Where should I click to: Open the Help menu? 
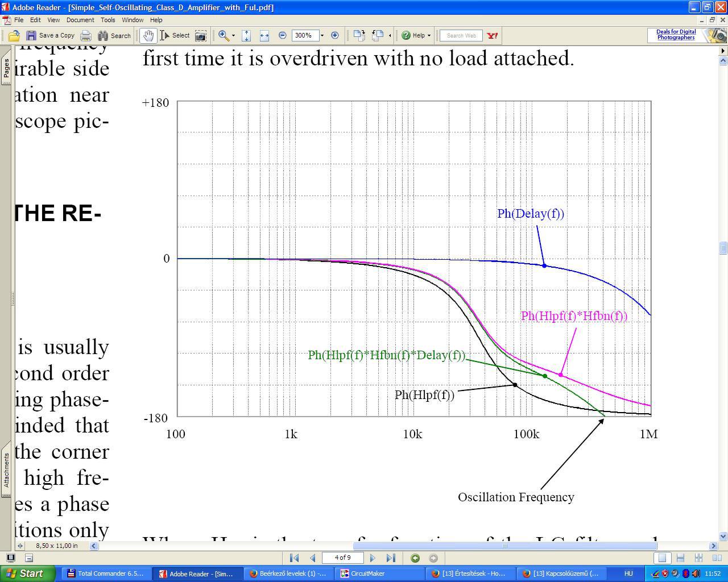pos(156,20)
